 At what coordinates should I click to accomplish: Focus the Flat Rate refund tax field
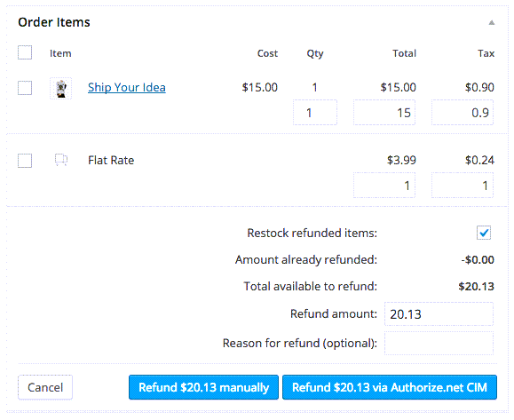click(x=463, y=186)
